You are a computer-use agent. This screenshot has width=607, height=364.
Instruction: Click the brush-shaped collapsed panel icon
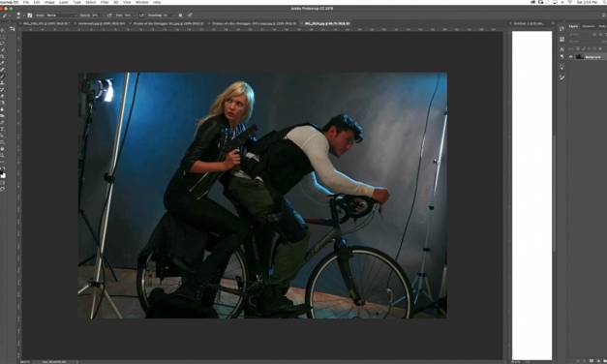[561, 77]
